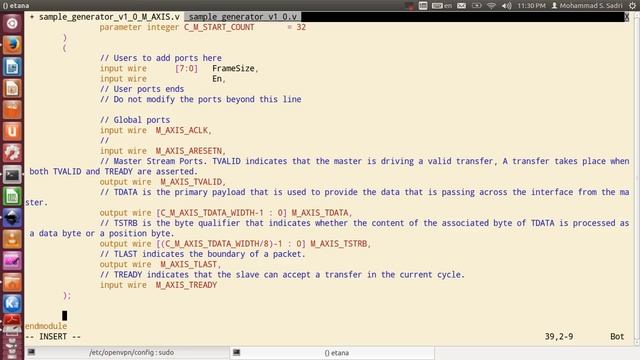Open the Ubuntu Dash home launcher
The width and height of the screenshot is (640, 360).
[x=12, y=23]
